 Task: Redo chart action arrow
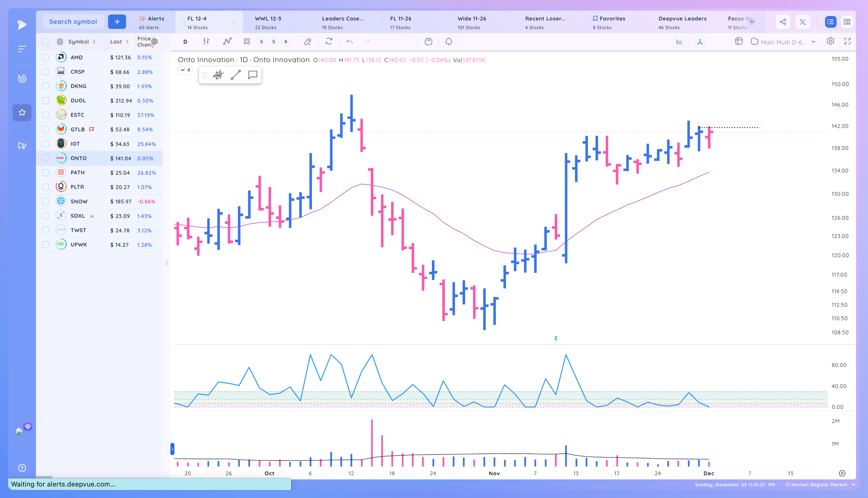(366, 42)
